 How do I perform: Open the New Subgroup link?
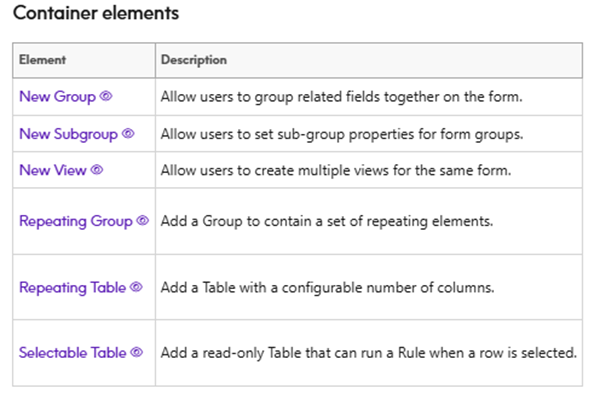68,133
